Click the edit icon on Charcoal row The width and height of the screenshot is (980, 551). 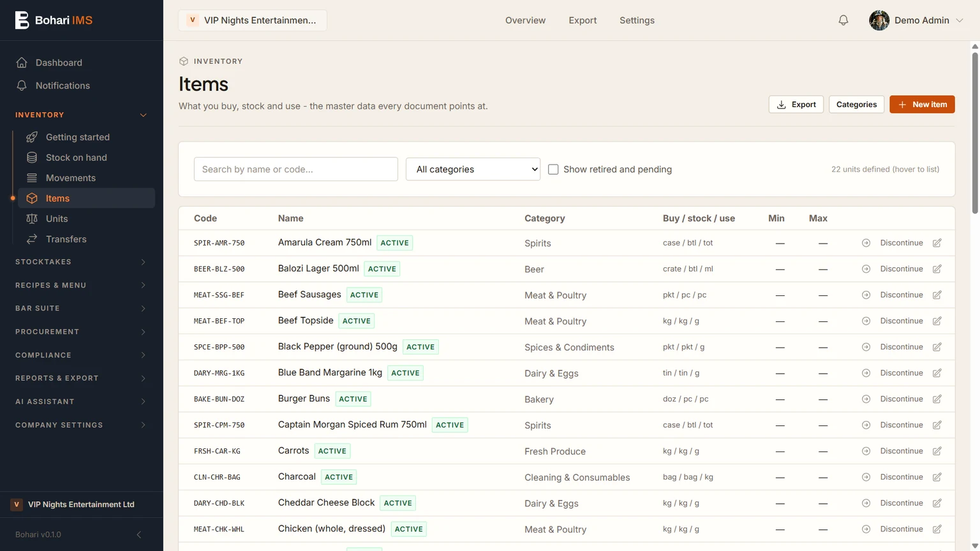(x=937, y=477)
